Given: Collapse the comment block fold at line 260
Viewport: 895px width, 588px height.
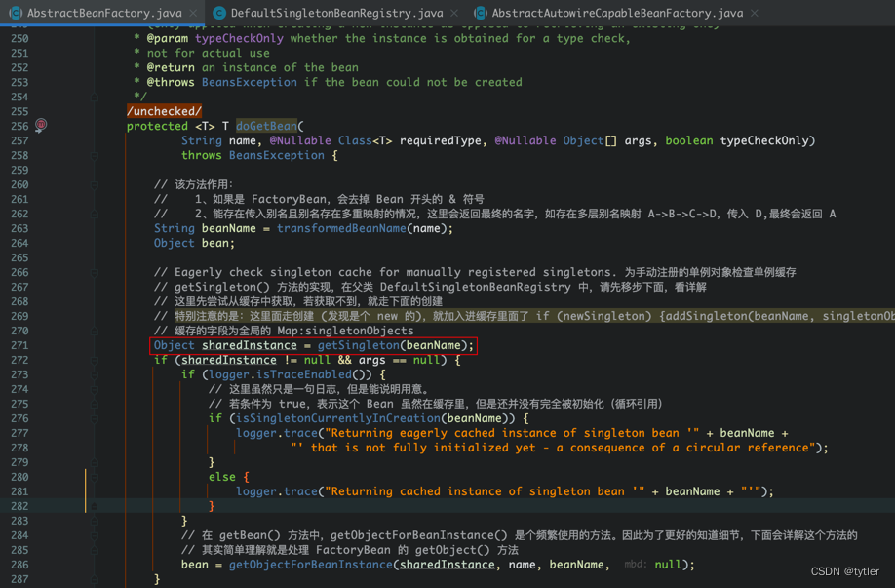Looking at the screenshot, I should coord(95,185).
